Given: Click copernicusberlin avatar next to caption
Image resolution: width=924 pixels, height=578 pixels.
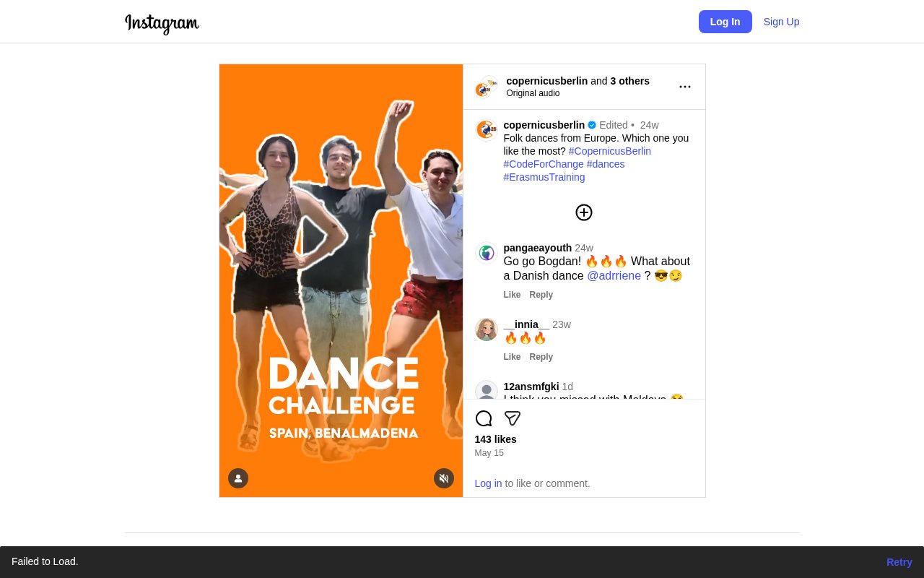Looking at the screenshot, I should (x=487, y=130).
